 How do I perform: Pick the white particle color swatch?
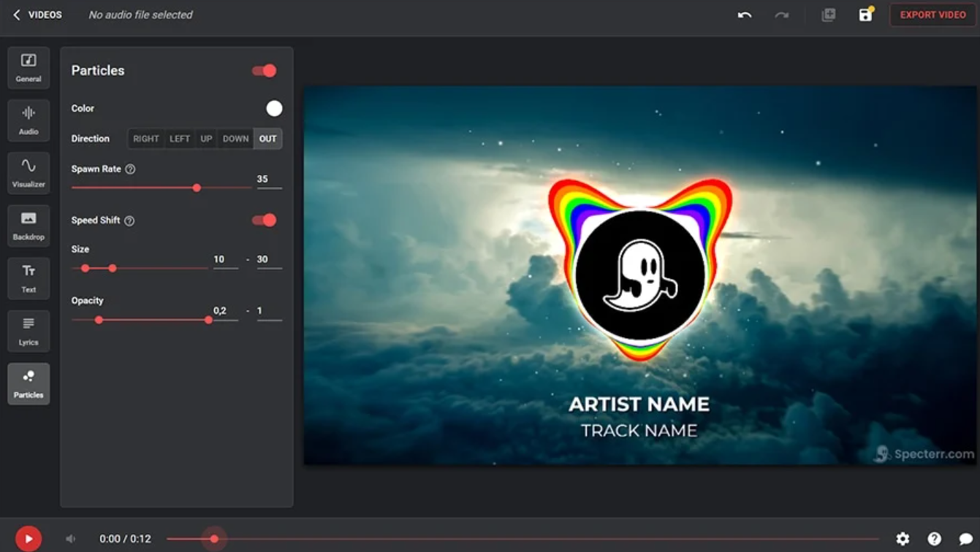[274, 108]
